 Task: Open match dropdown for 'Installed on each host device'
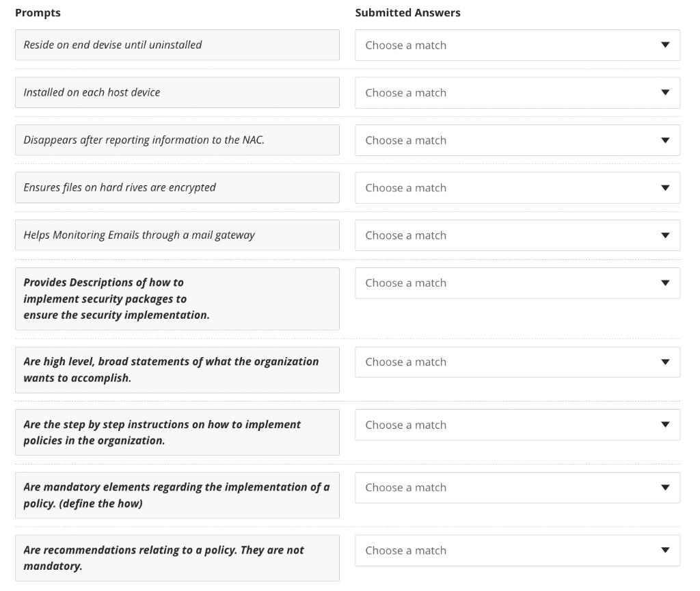click(x=517, y=93)
